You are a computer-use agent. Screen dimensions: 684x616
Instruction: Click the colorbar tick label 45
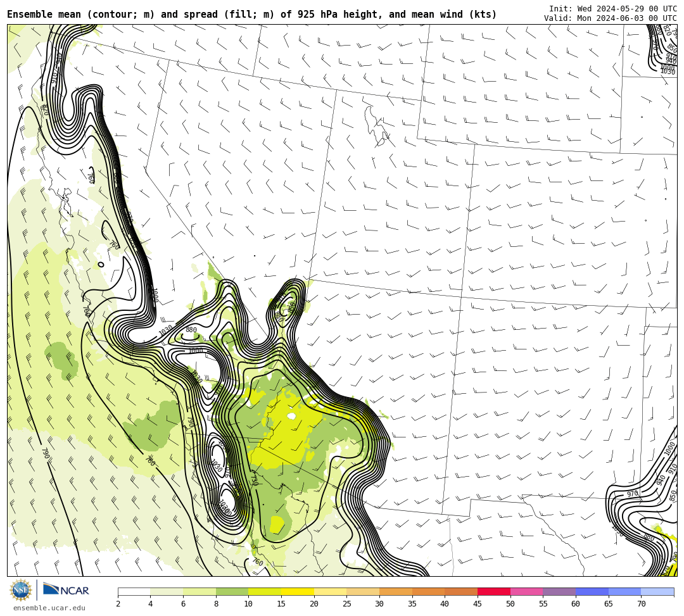pyautogui.click(x=478, y=604)
